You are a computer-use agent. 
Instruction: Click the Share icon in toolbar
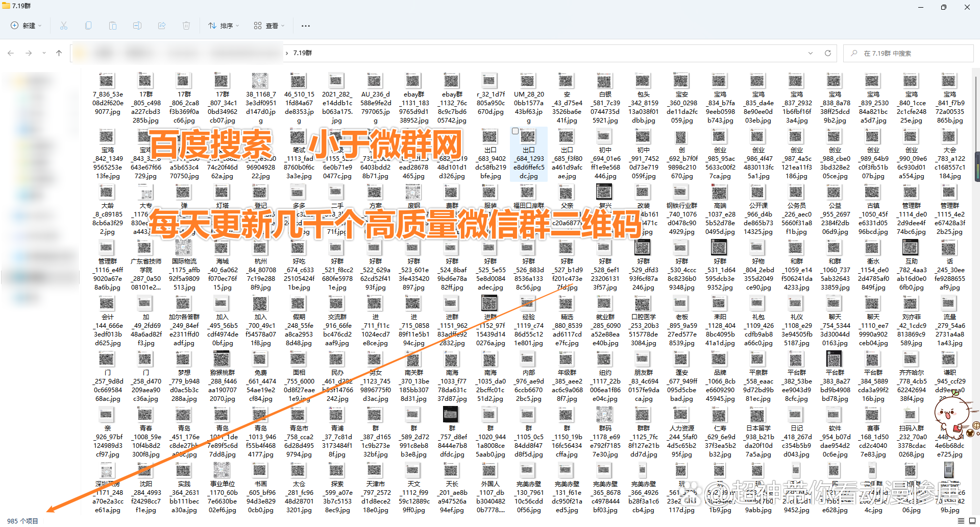pos(162,26)
